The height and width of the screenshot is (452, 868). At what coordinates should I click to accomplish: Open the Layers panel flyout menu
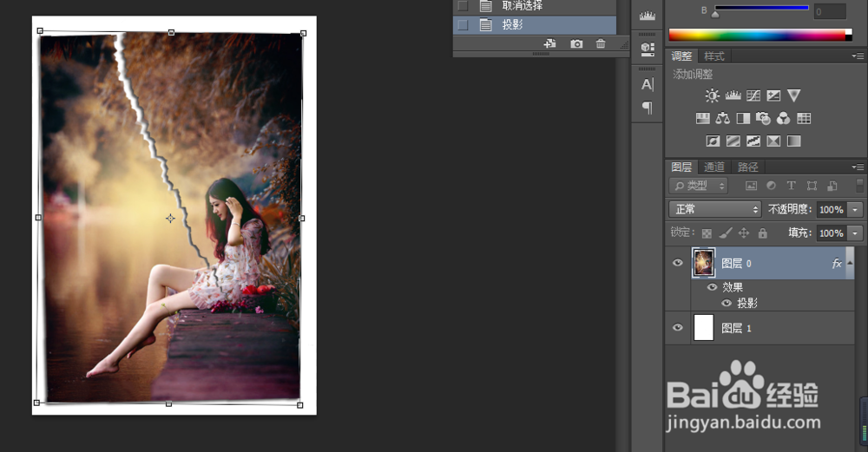[858, 167]
